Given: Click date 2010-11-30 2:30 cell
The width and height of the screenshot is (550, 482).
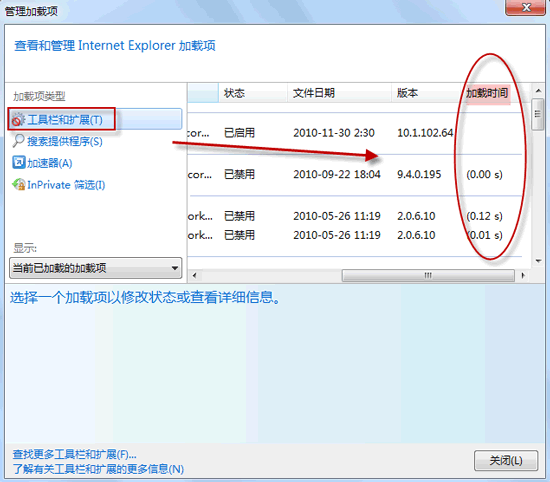Looking at the screenshot, I should (334, 133).
